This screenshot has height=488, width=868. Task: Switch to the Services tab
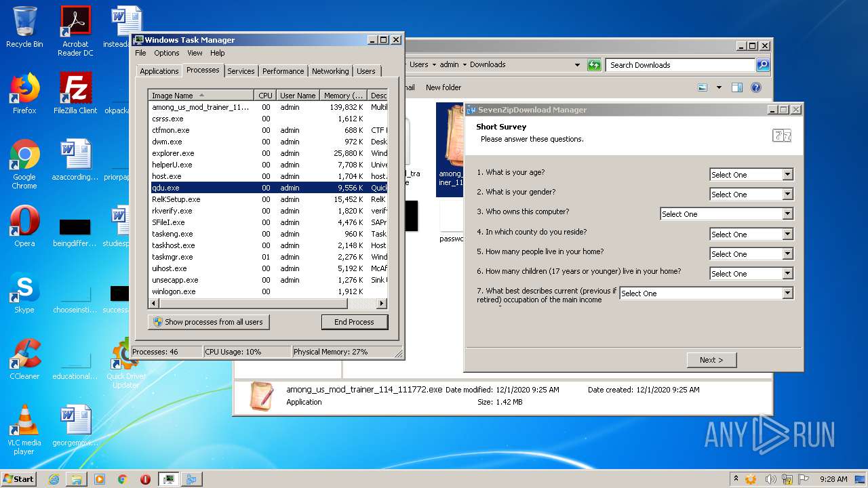coord(241,71)
